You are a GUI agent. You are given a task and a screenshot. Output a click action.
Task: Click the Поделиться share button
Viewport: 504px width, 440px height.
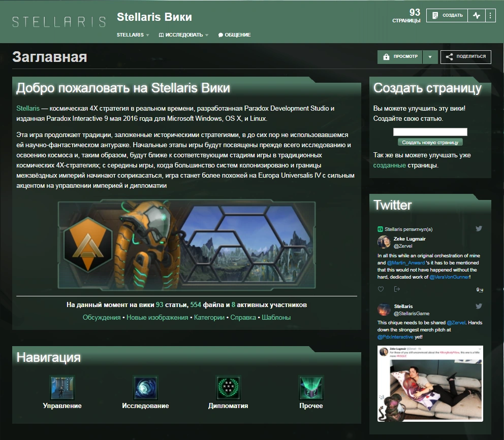pos(466,57)
